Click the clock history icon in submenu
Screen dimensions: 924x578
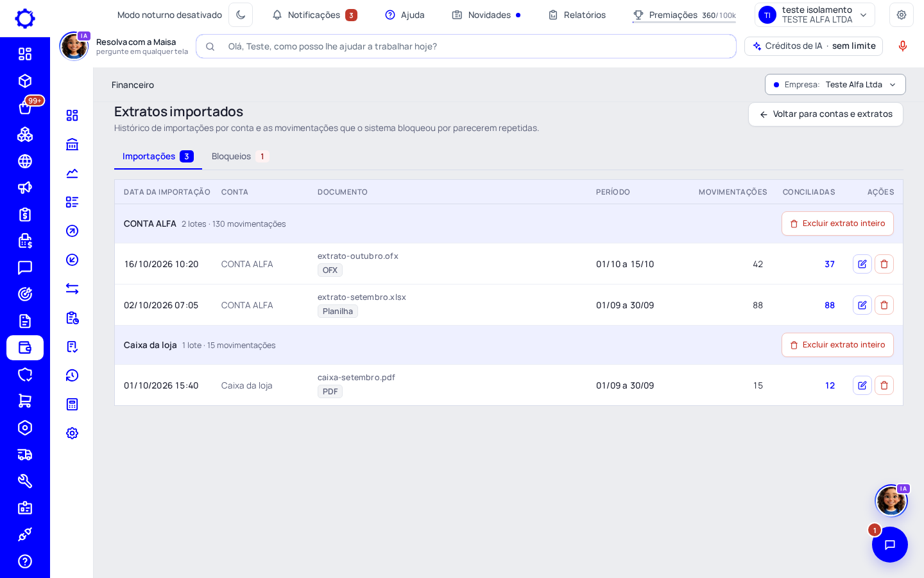coord(73,376)
